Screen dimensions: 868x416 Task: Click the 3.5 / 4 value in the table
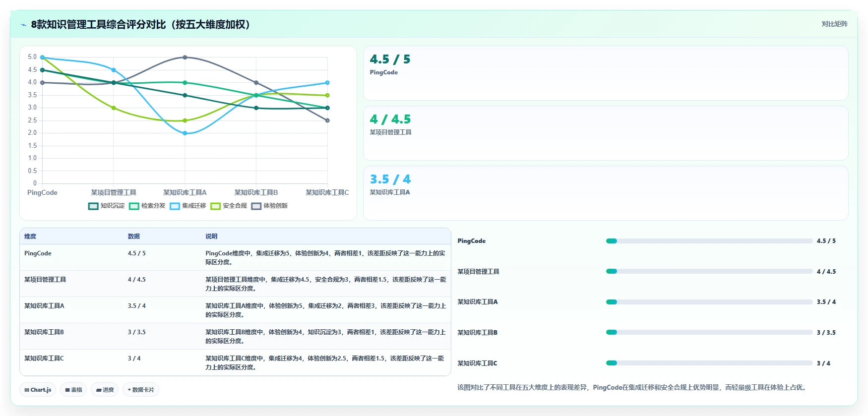(137, 306)
